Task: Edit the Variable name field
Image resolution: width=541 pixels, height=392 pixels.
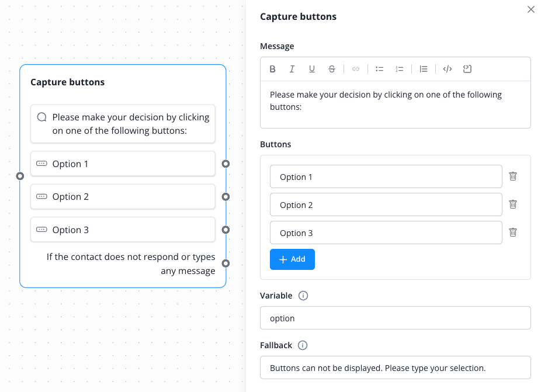Action: (x=395, y=318)
